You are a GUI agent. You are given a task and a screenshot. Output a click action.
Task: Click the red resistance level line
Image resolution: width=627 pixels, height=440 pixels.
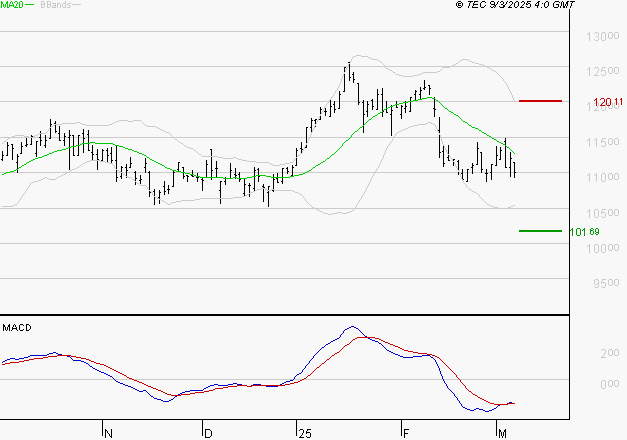point(540,101)
